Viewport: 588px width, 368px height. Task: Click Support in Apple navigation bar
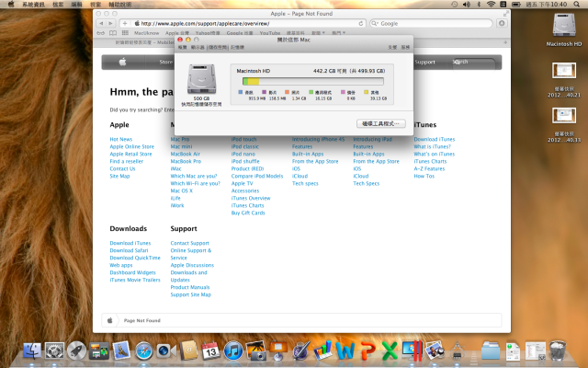coord(424,62)
